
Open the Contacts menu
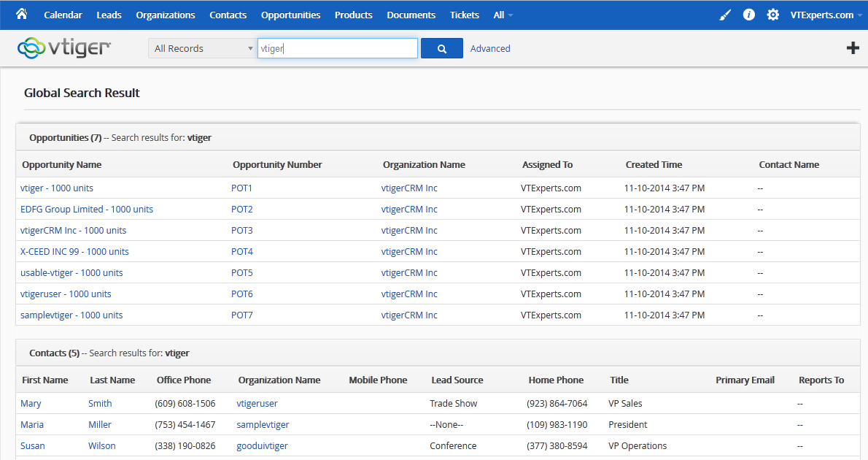[x=228, y=15]
